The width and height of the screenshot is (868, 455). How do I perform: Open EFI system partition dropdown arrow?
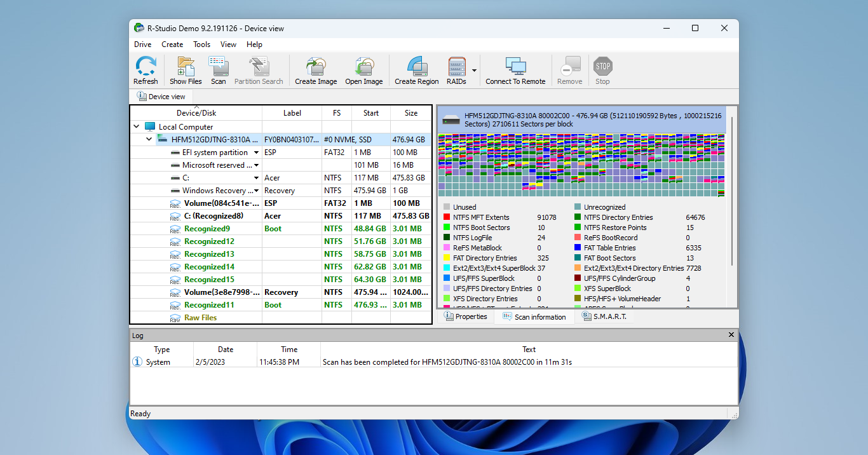tap(257, 153)
